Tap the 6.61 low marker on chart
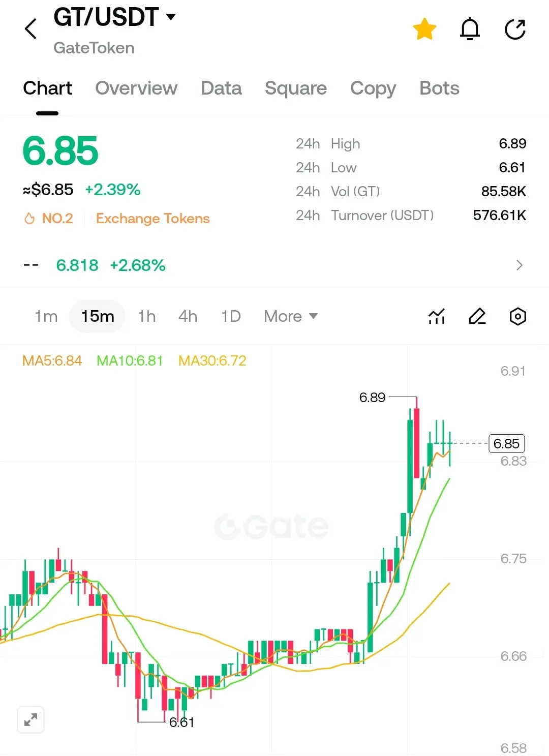The width and height of the screenshot is (549, 756). pos(181,722)
